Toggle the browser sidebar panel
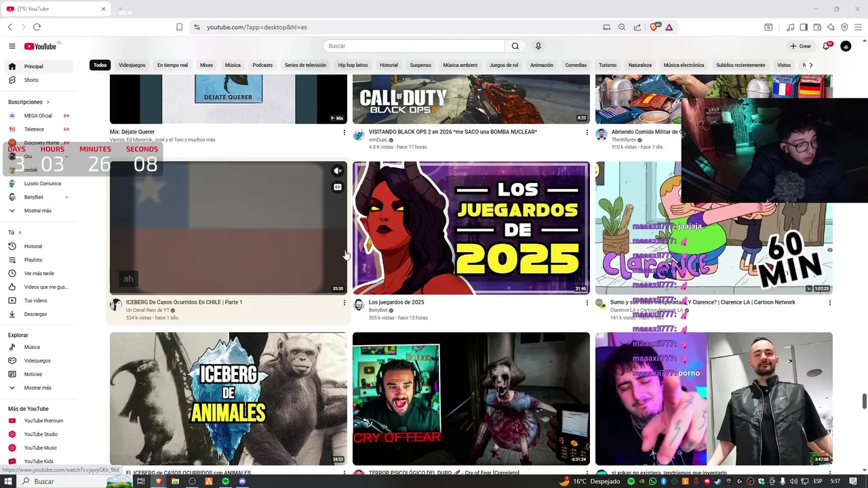868x488 pixels. pyautogui.click(x=804, y=27)
